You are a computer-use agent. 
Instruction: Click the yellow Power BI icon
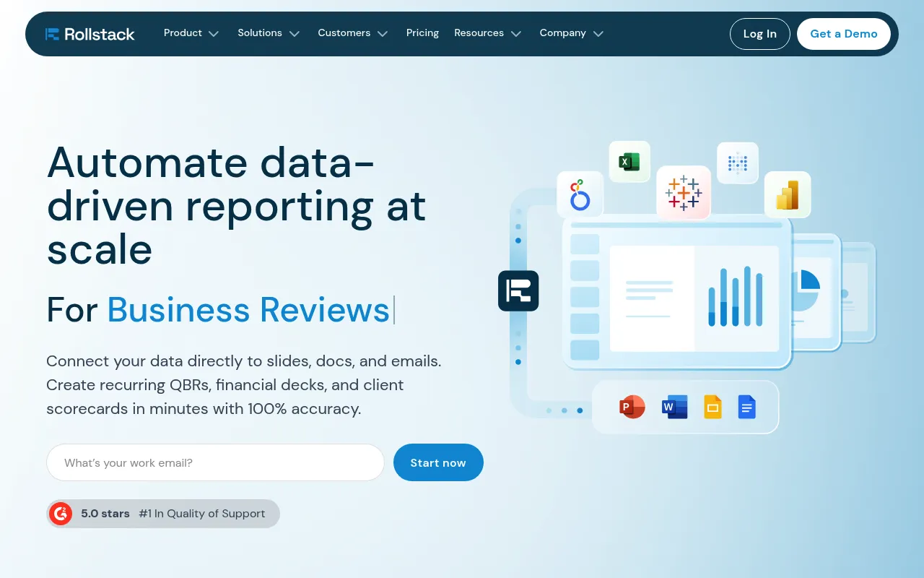787,194
